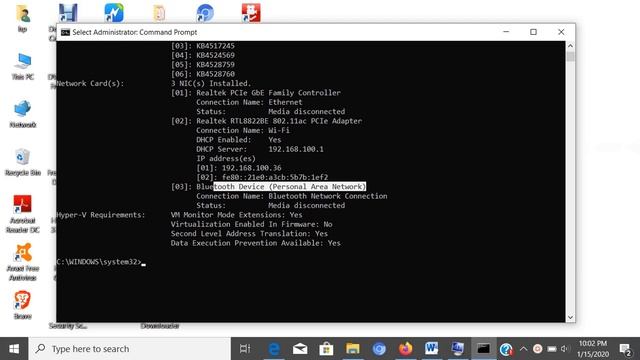640x360 pixels.
Task: Click the fe80::21e0:a3cb:5b7b:1ef2 address line
Action: (x=262, y=177)
